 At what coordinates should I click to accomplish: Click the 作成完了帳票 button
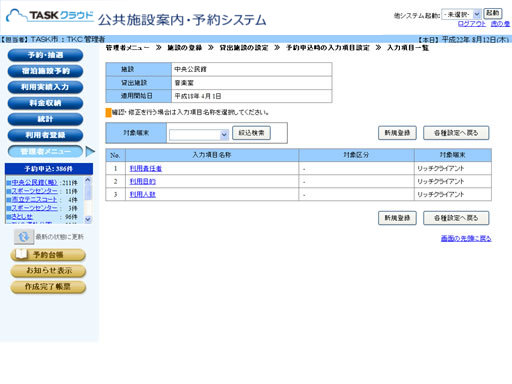click(x=48, y=287)
